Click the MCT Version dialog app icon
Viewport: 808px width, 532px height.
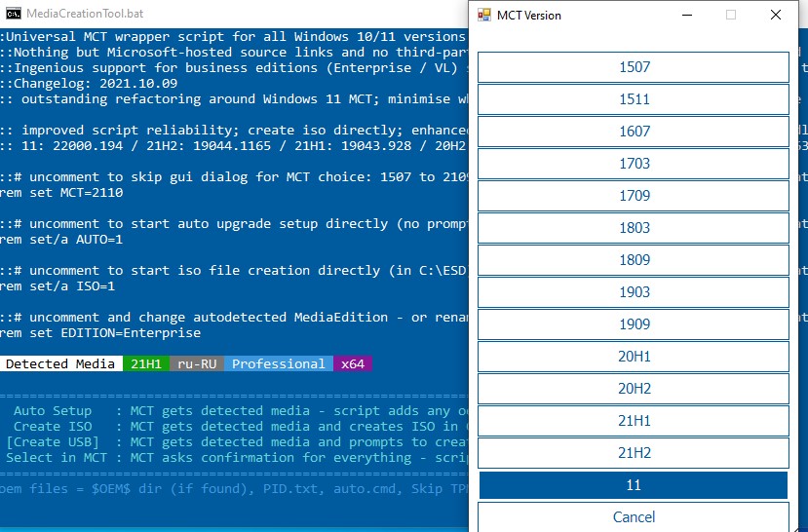[x=483, y=15]
